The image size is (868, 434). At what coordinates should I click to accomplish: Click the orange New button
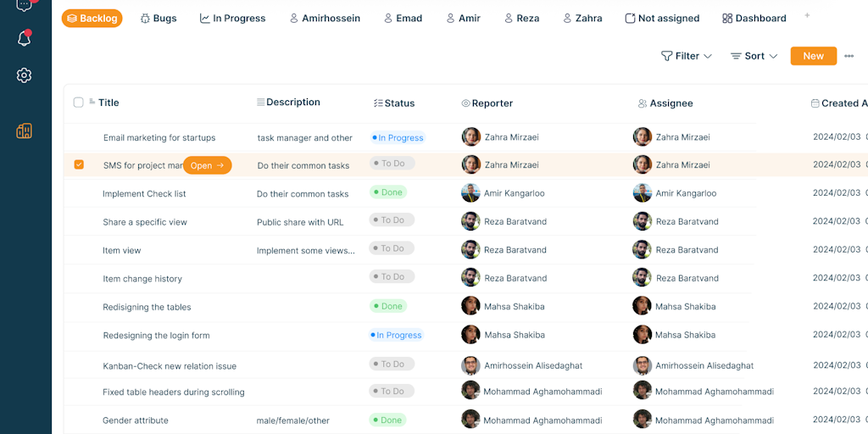point(813,56)
